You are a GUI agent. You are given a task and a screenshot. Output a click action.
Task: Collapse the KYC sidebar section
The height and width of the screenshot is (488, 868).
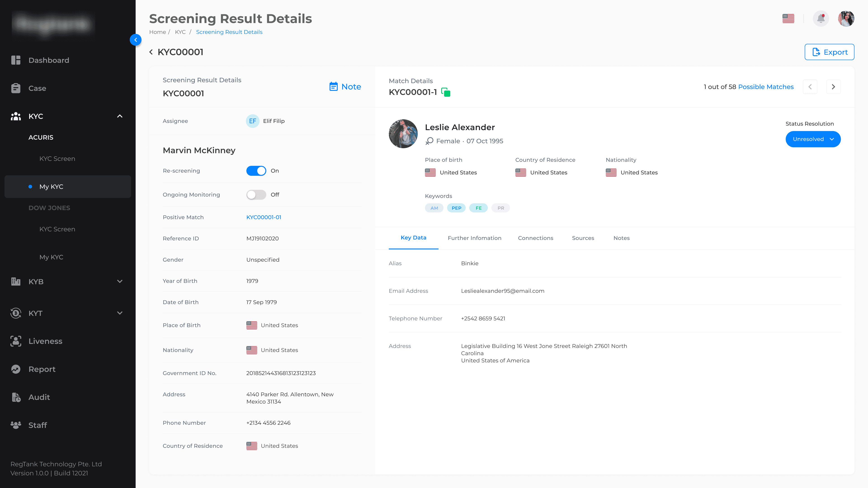120,116
